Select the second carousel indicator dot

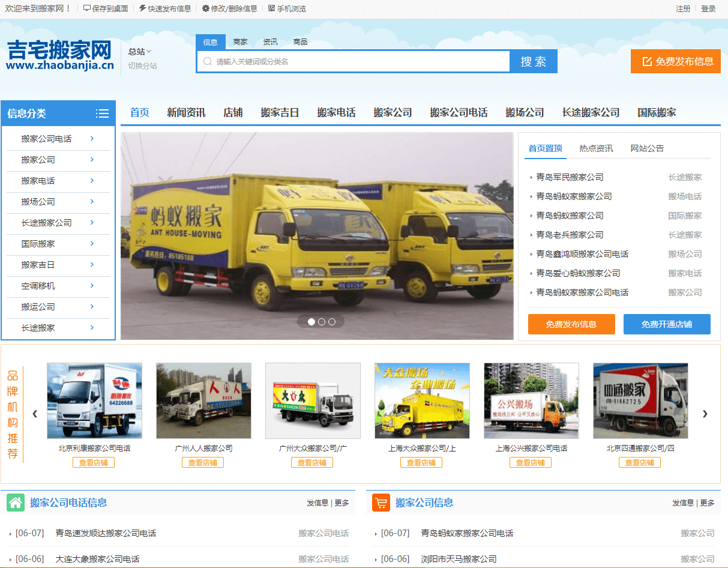322,322
